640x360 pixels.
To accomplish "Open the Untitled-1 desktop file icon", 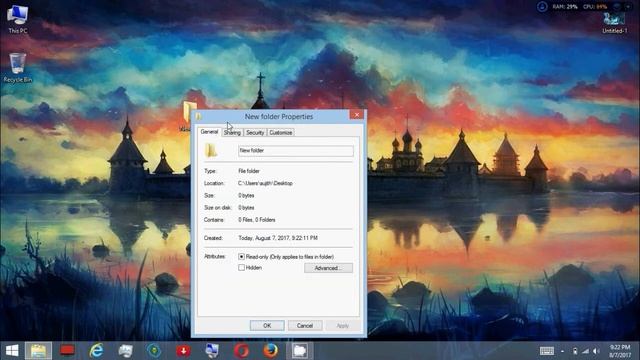I will click(614, 22).
